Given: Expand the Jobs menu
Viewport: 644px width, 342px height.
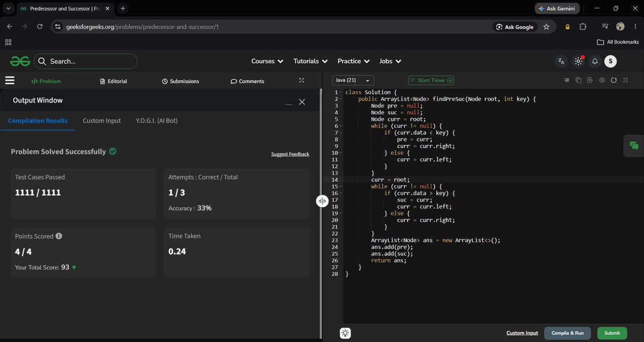Looking at the screenshot, I should (x=390, y=61).
